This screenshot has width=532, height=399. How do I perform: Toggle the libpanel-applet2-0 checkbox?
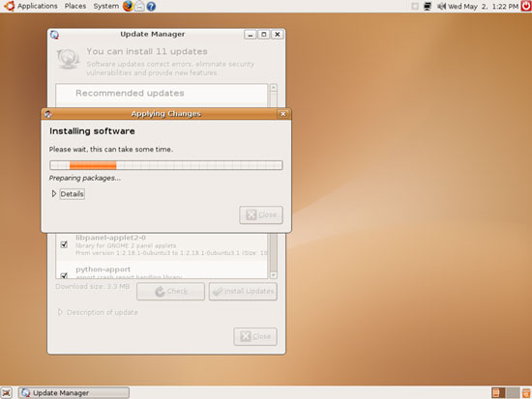click(64, 244)
